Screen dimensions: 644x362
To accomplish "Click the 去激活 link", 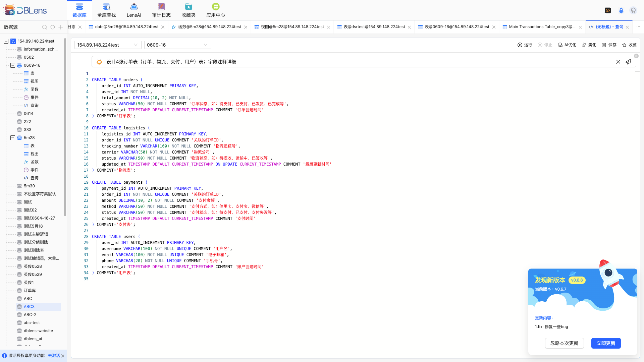I will [54, 356].
